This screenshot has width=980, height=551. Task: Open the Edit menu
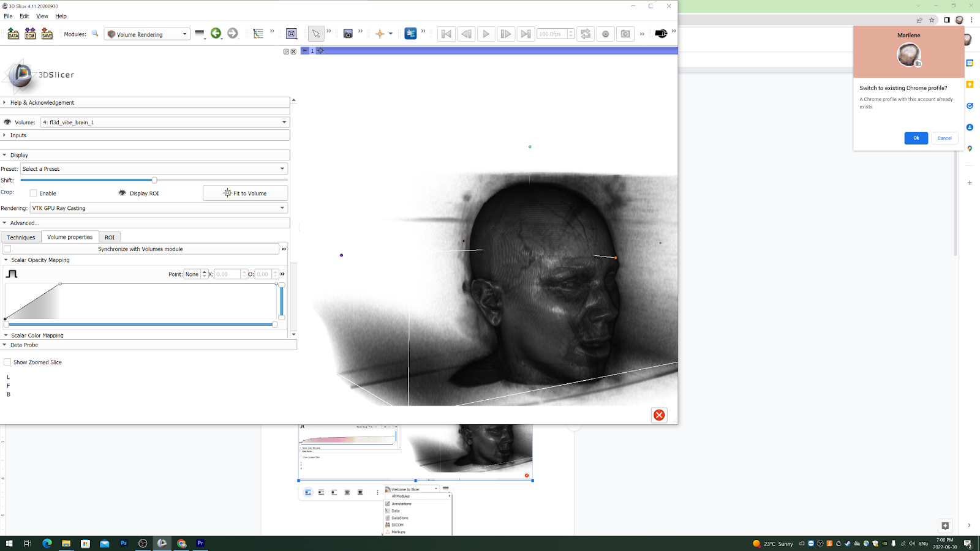tap(24, 16)
